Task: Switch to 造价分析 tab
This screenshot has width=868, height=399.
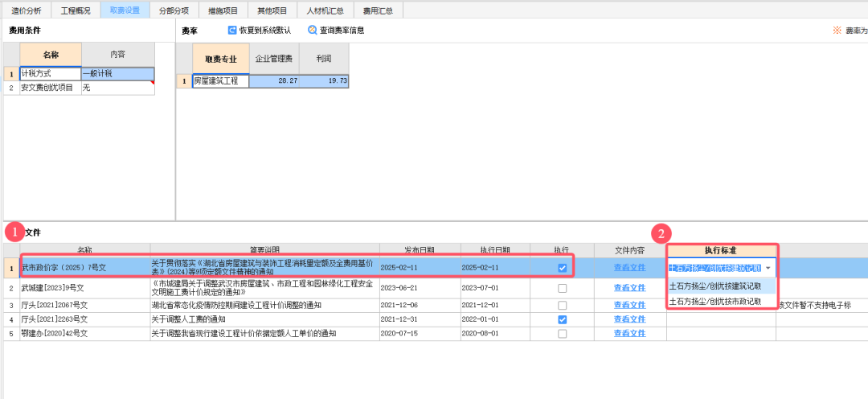Action: tap(26, 10)
